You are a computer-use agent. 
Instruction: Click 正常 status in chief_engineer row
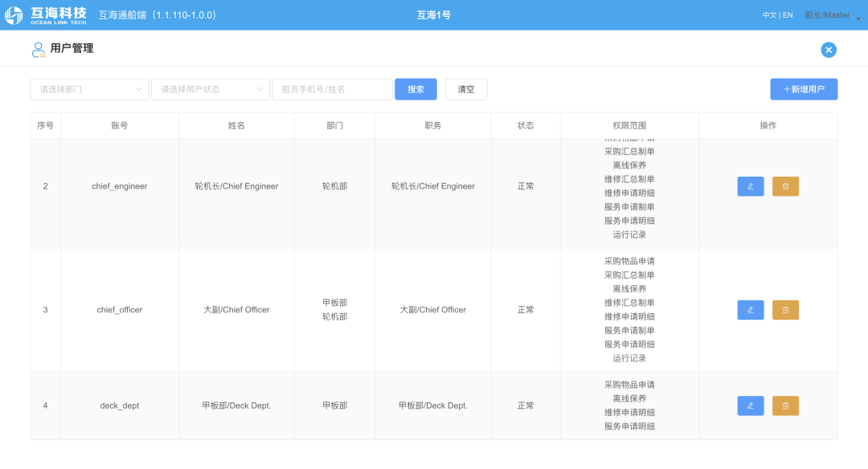tap(526, 186)
